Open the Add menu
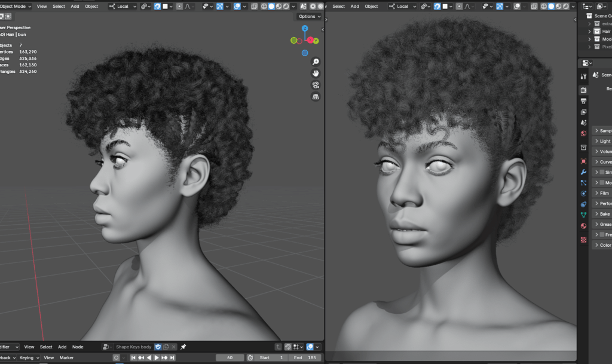The height and width of the screenshot is (364, 612). click(x=74, y=7)
